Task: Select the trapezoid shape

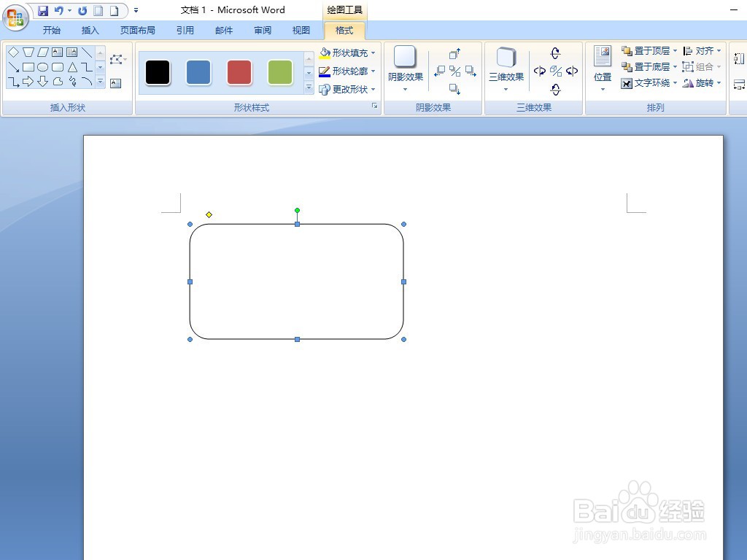Action: click(28, 52)
